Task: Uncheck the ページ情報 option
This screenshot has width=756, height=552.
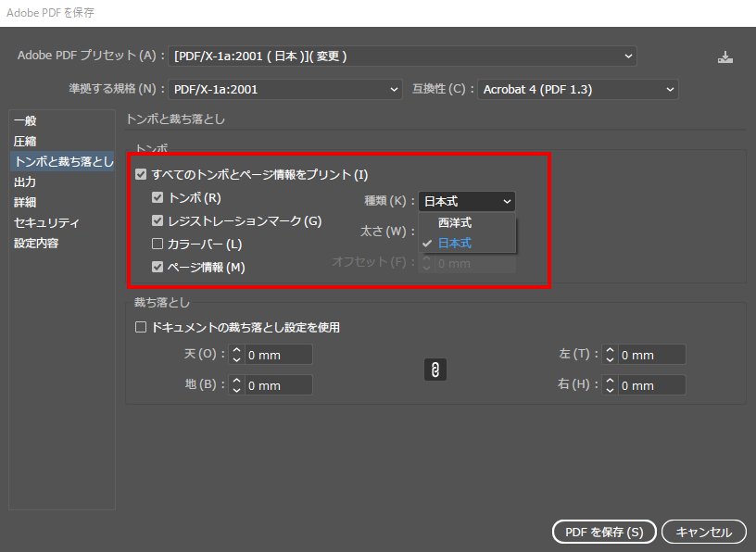Action: click(156, 267)
